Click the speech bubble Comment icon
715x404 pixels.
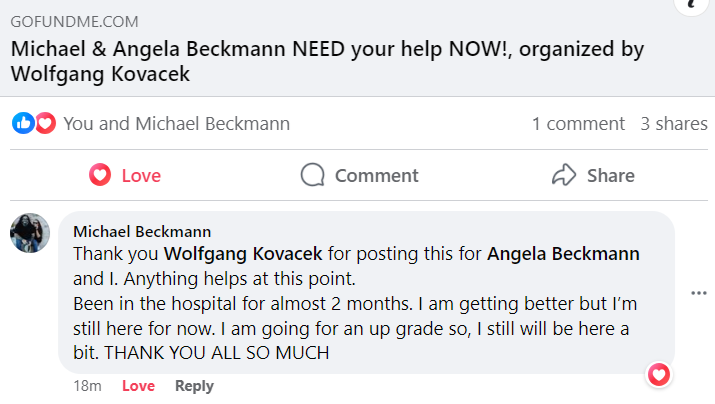click(313, 175)
